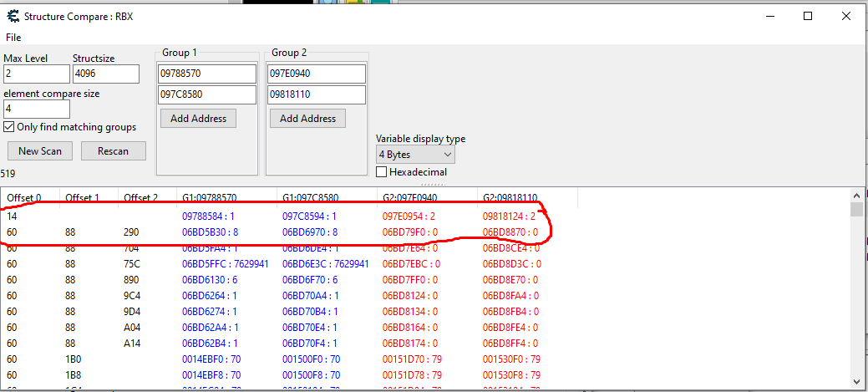The height and width of the screenshot is (392, 868).
Task: Click the Offset 0 column header
Action: pyautogui.click(x=30, y=197)
